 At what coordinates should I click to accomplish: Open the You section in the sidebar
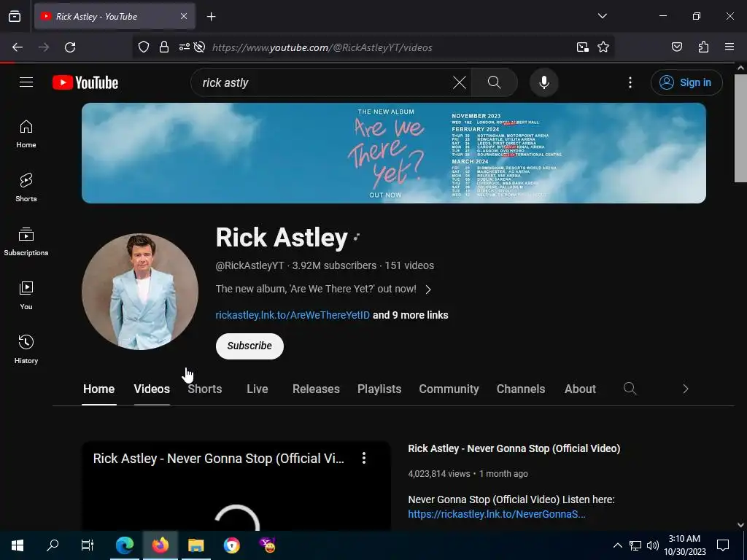click(26, 296)
